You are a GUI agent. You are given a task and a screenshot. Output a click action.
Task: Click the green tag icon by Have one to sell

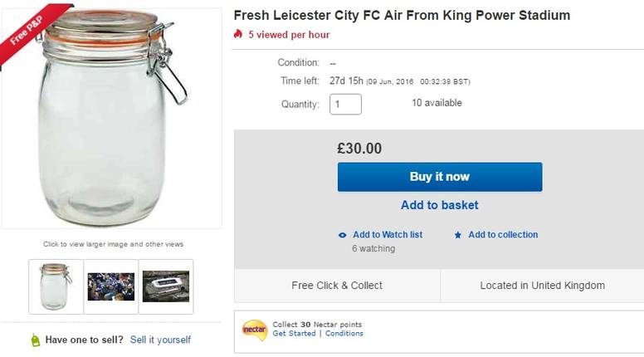(35, 340)
